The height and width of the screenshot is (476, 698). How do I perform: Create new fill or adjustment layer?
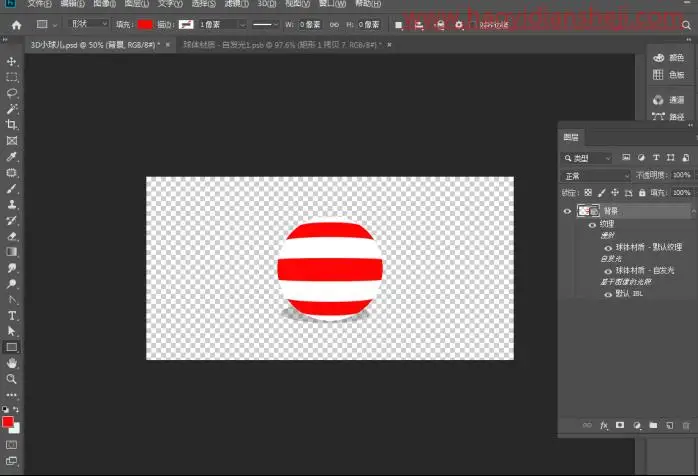637,425
